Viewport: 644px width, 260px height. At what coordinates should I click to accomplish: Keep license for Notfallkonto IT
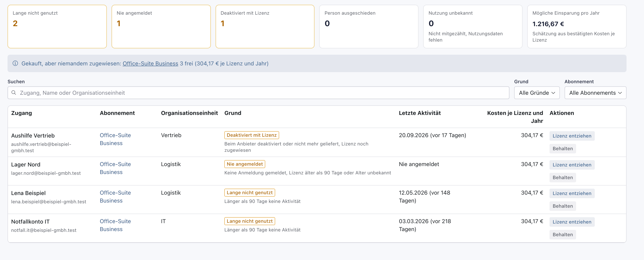pyautogui.click(x=562, y=235)
